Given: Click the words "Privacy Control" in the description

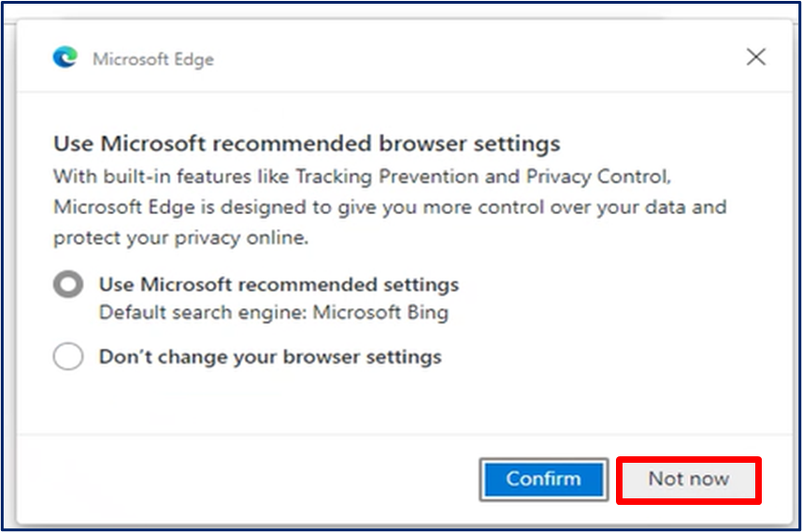Looking at the screenshot, I should [597, 177].
